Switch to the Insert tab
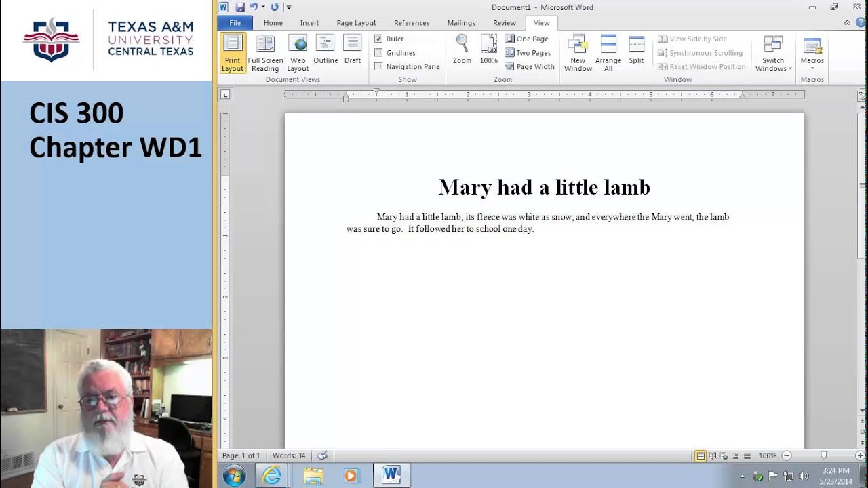 pos(309,23)
